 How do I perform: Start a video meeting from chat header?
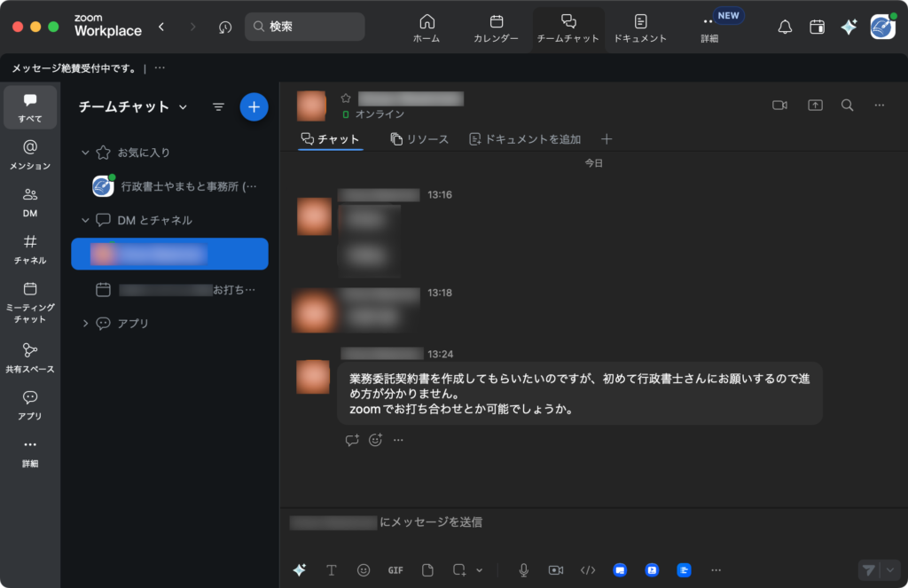[x=779, y=106]
